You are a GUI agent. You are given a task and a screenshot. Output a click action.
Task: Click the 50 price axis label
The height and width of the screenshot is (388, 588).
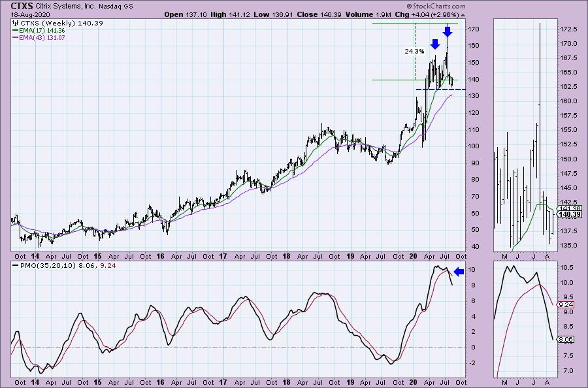pos(475,230)
